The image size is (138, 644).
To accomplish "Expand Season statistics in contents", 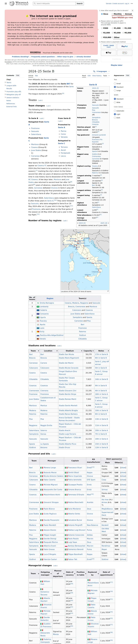I will pyautogui.click(x=5, y=97).
